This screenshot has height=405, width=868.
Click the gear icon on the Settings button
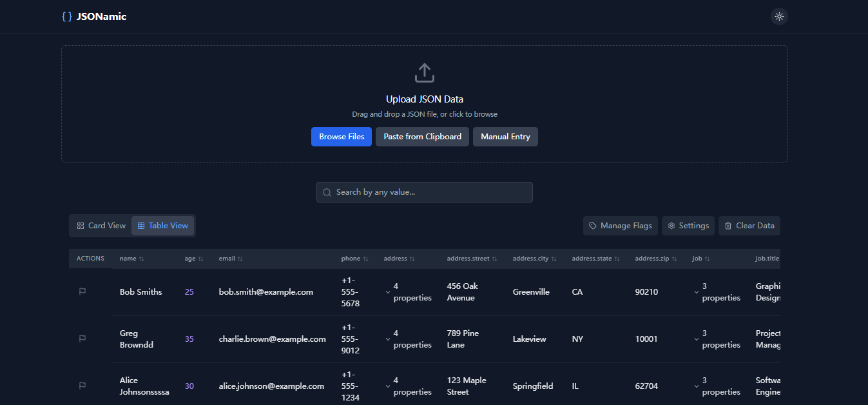point(672,226)
